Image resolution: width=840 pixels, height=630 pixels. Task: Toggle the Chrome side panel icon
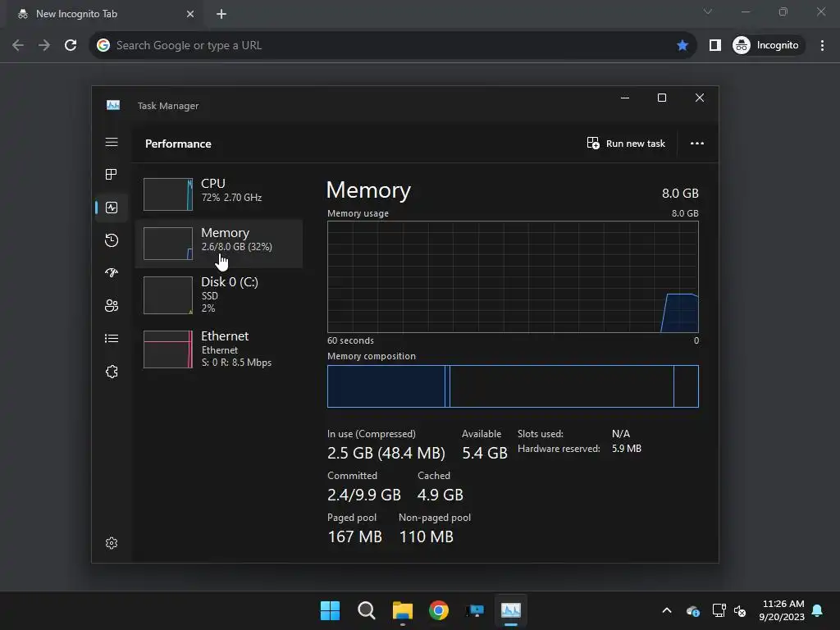click(x=714, y=46)
